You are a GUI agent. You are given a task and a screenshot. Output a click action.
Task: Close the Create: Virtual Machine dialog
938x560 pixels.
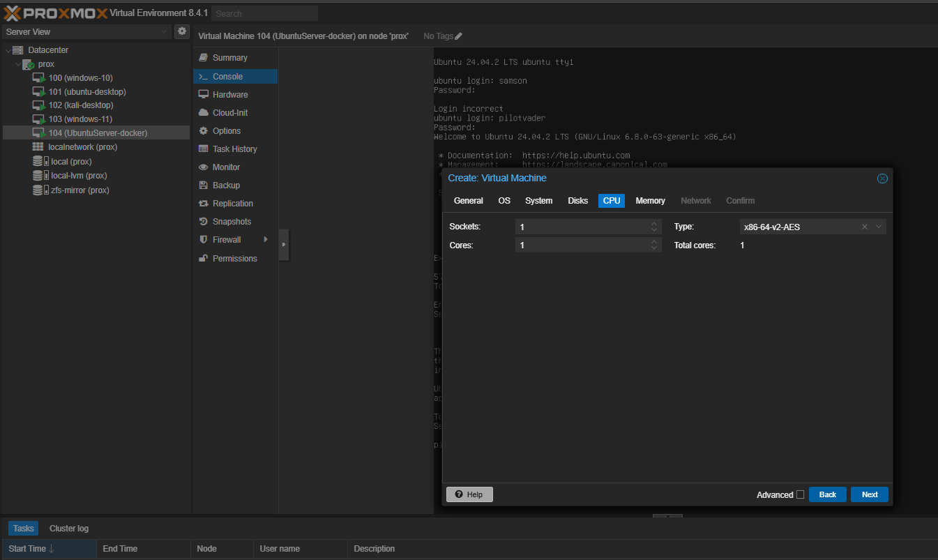coord(882,179)
